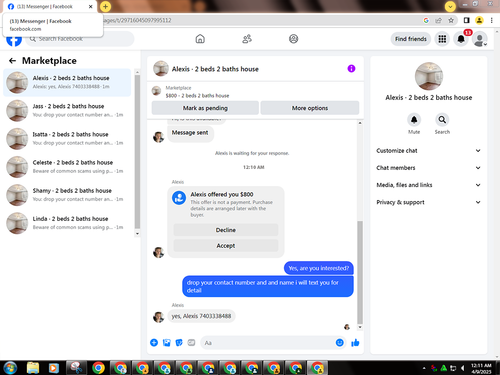The width and height of the screenshot is (500, 375).
Task: Open File Explorer from taskbar
Action: pyautogui.click(x=33, y=368)
